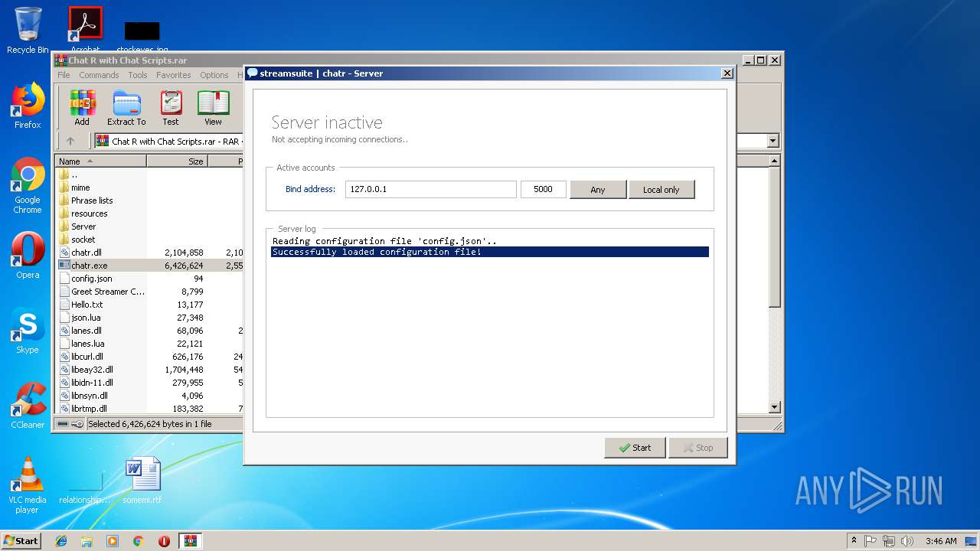The height and width of the screenshot is (551, 980).
Task: Click the port field showing 5000
Action: pyautogui.click(x=543, y=189)
